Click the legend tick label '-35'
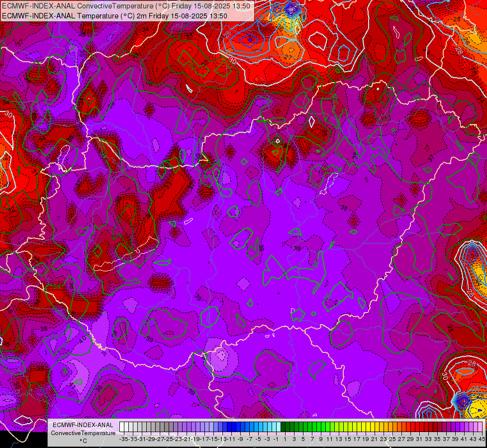This screenshot has width=487, height=448. [123, 439]
